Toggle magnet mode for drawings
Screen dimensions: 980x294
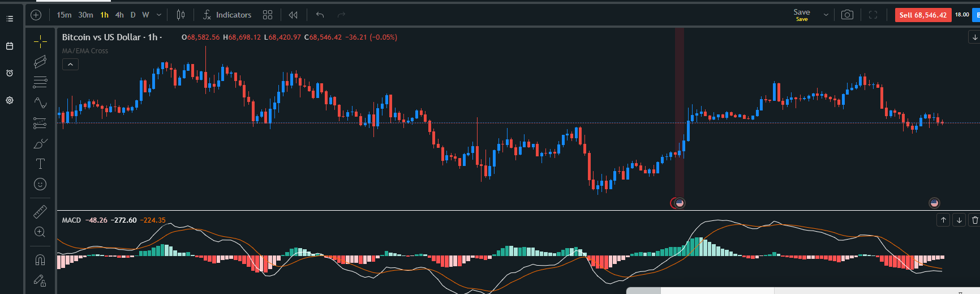[x=40, y=260]
